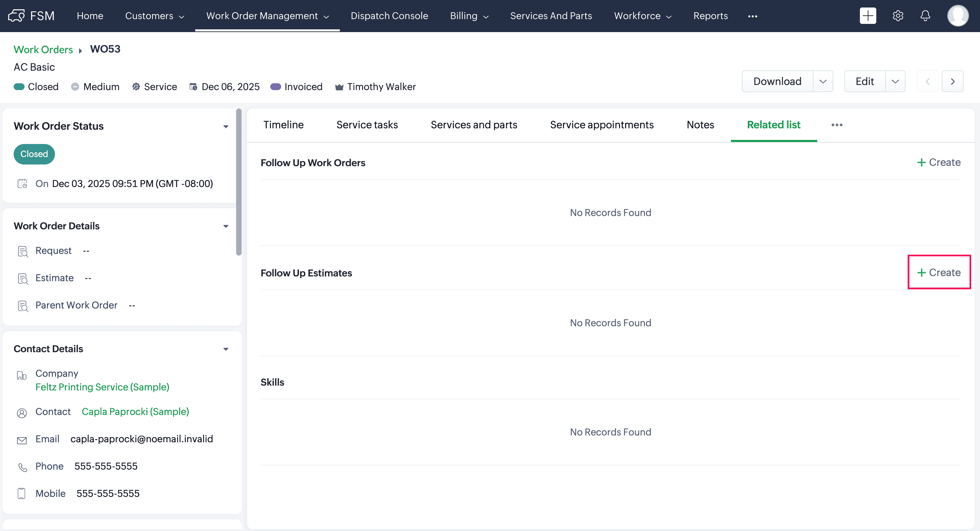Viewport: 980px width, 531px height.
Task: Open the settings gear icon
Action: point(898,16)
